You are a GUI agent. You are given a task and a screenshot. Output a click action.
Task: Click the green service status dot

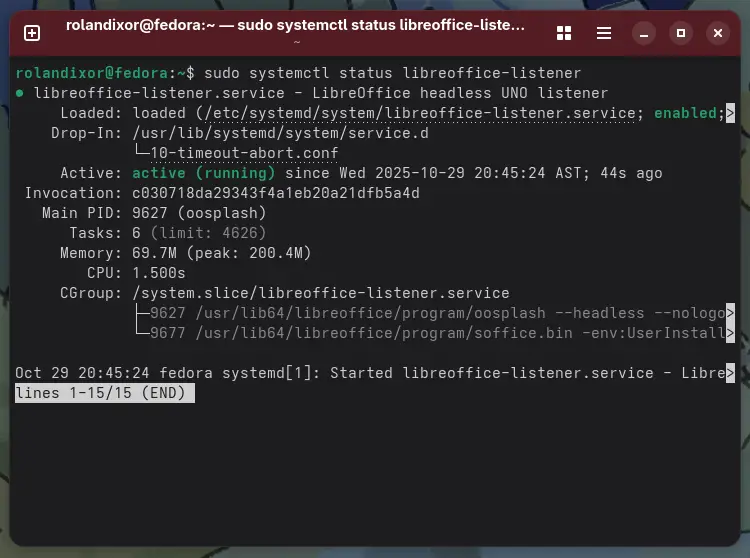click(20, 93)
